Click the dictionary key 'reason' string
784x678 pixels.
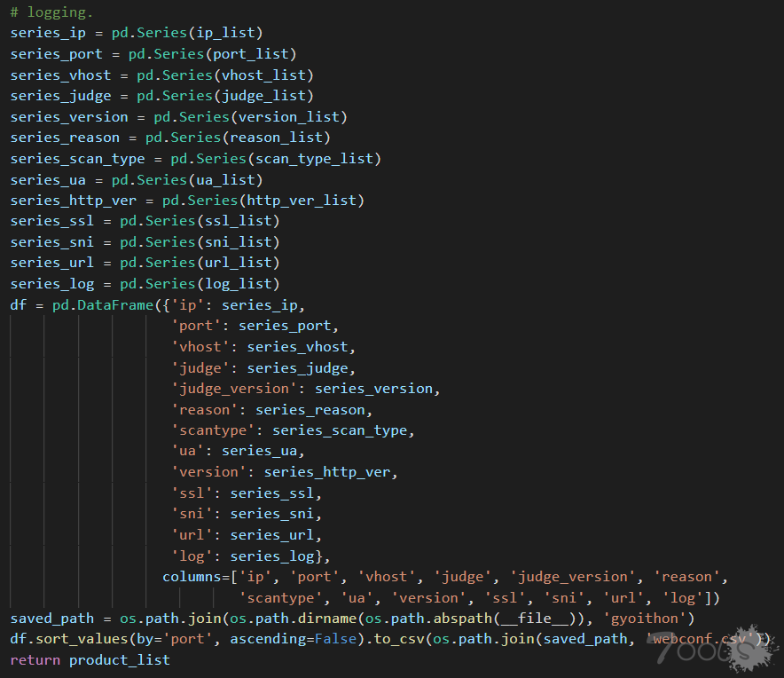[205, 410]
